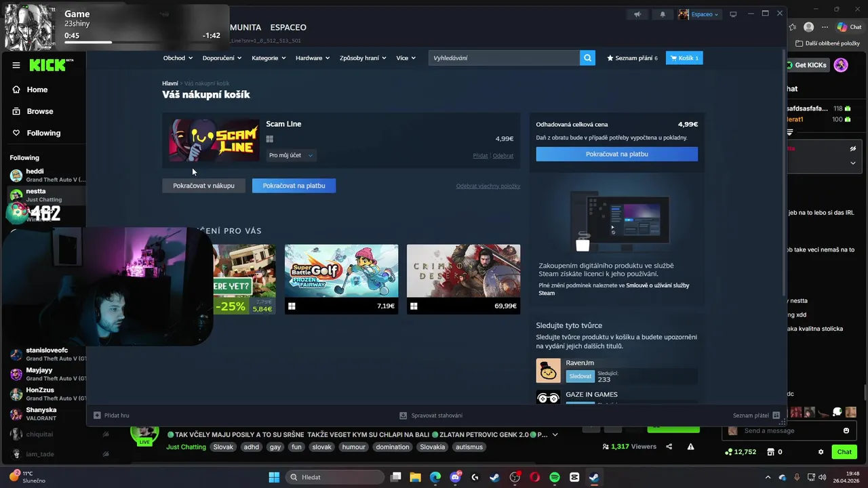Open the Kick gift shop icon

click(771, 452)
